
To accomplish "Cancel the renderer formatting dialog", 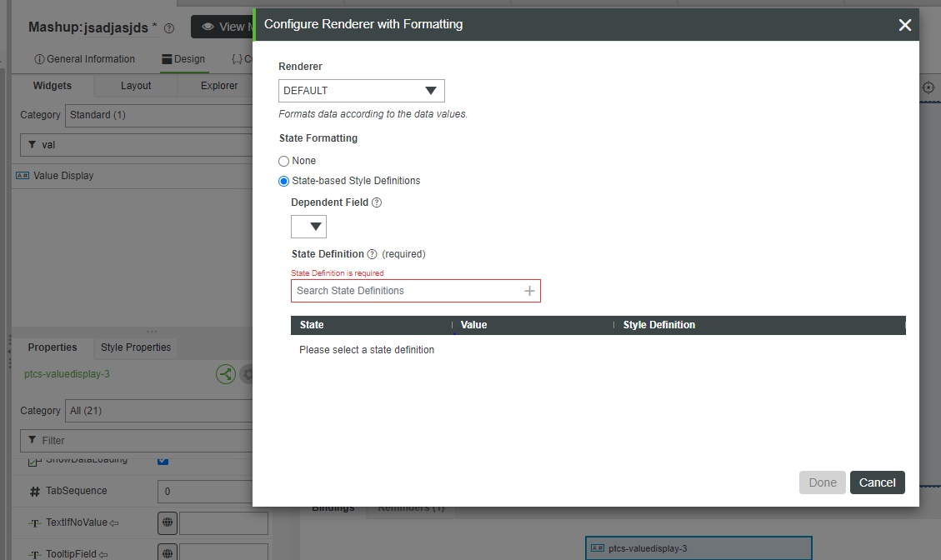I will coord(877,482).
